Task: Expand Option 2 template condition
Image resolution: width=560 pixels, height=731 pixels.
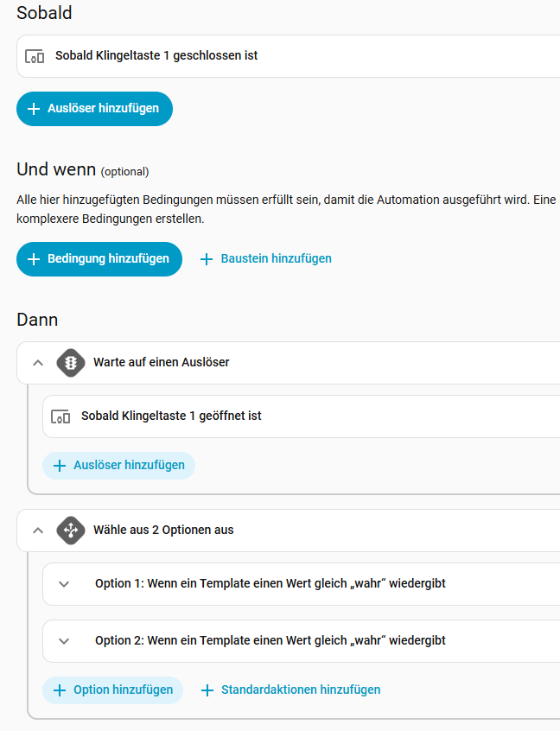Action: pos(63,641)
